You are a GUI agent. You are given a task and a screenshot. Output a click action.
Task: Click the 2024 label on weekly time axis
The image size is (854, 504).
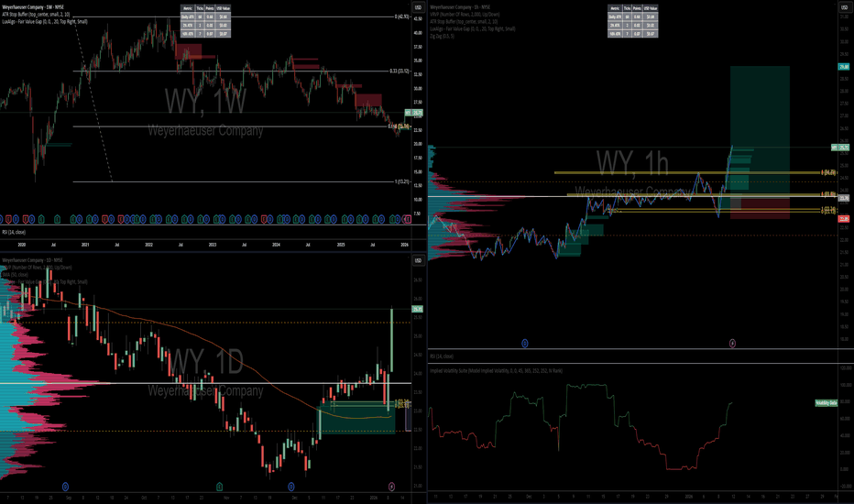(x=276, y=246)
